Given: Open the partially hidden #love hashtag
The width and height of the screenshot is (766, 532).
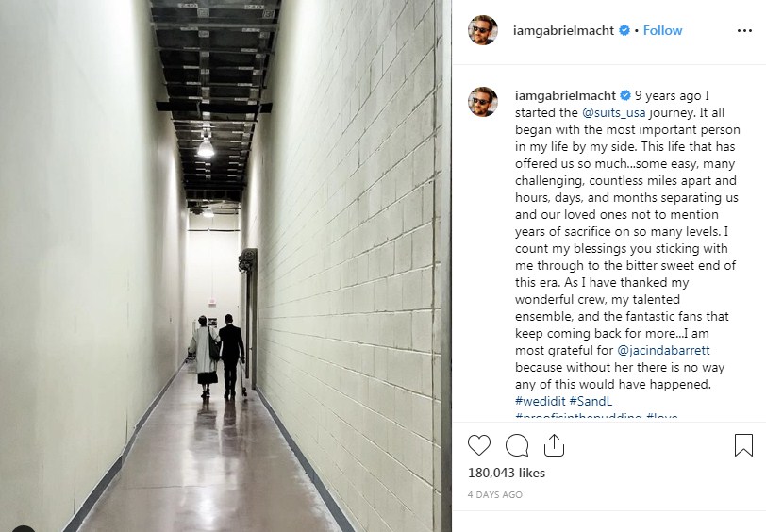Looking at the screenshot, I should pos(662,416).
